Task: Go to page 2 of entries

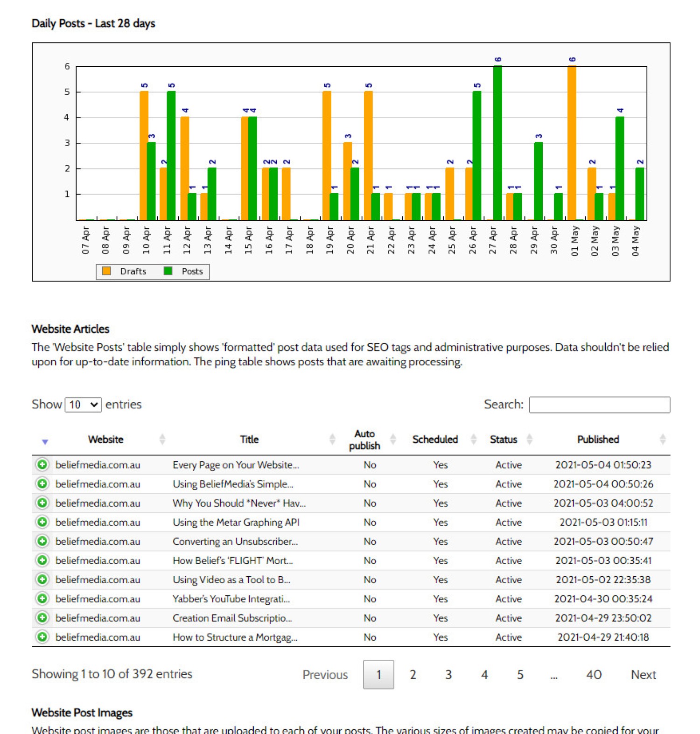Action: click(413, 675)
